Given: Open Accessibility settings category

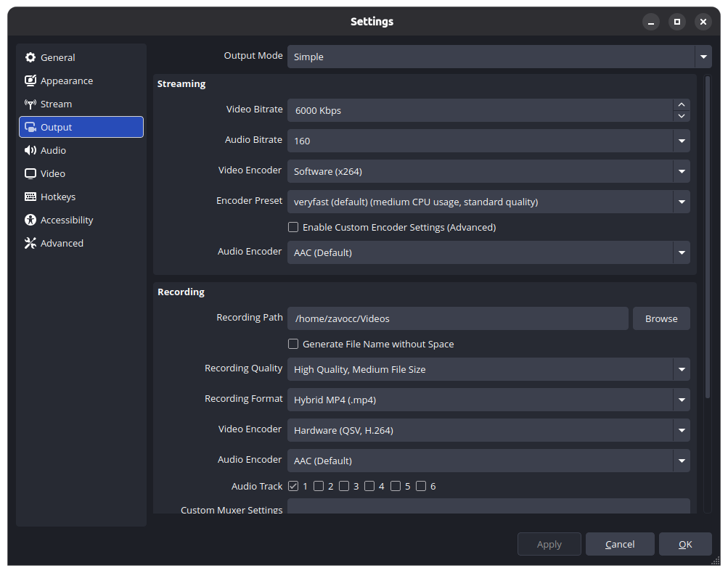Looking at the screenshot, I should pyautogui.click(x=81, y=220).
